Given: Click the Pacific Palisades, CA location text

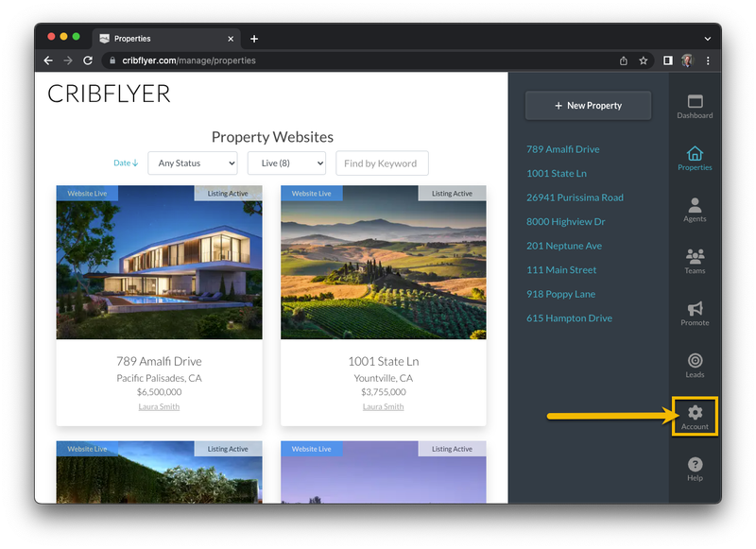Looking at the screenshot, I should point(159,378).
